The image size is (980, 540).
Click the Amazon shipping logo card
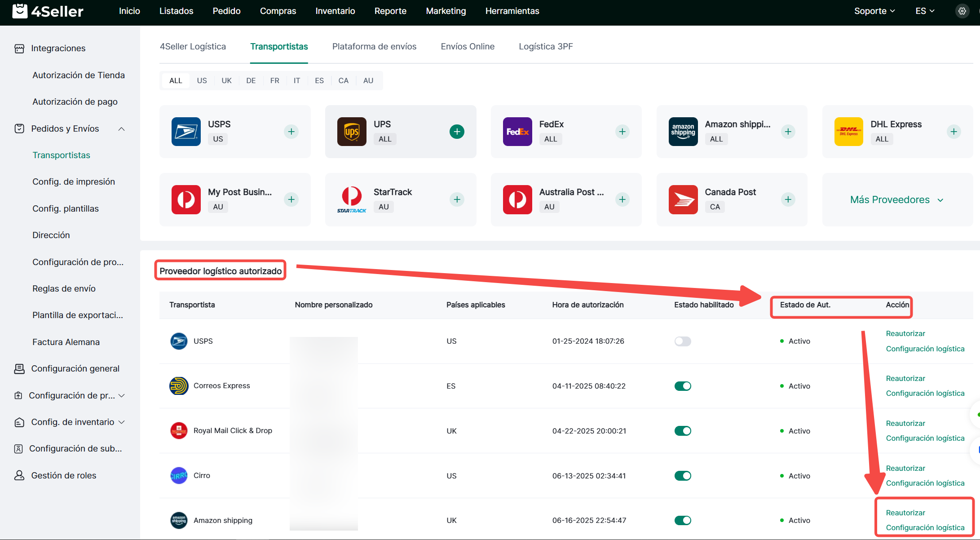point(683,132)
